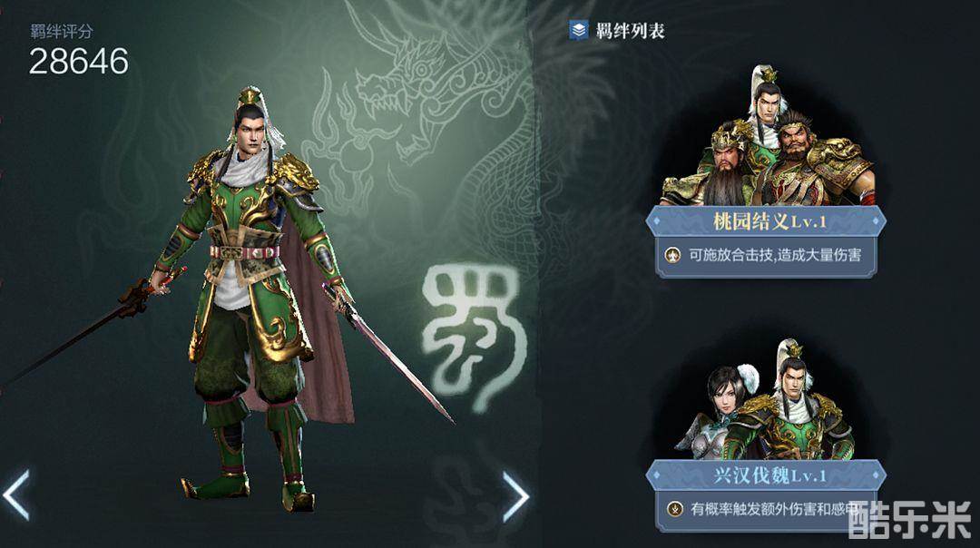This screenshot has height=548, width=980.
Task: Select the three-hero portrait for 桃园结义
Action: point(767,138)
